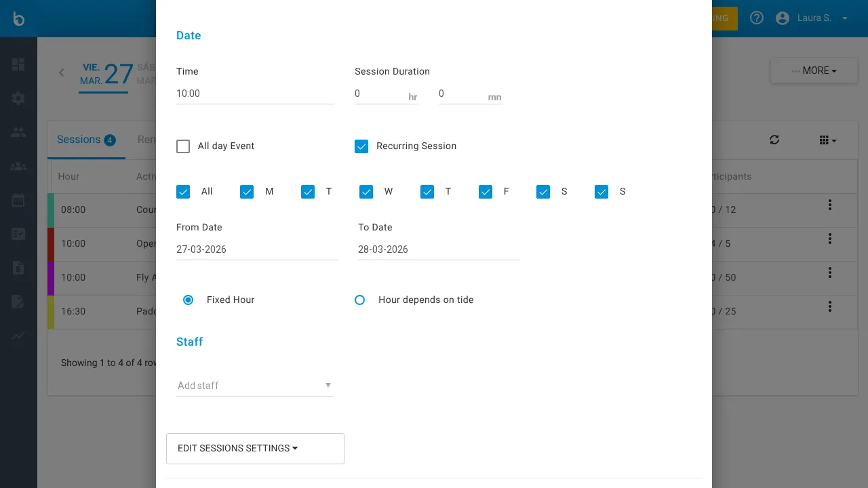
Task: Open the Laura S. account dropdown
Action: (x=813, y=18)
